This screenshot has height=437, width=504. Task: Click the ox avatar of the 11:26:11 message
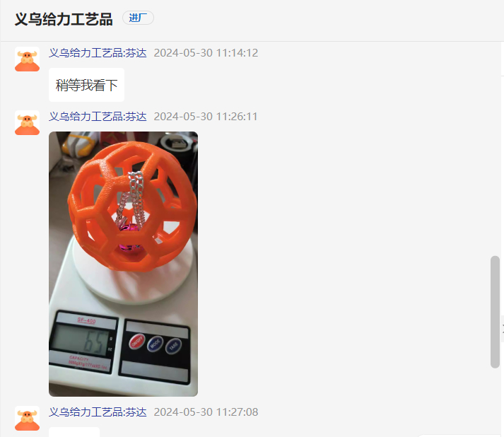28,123
